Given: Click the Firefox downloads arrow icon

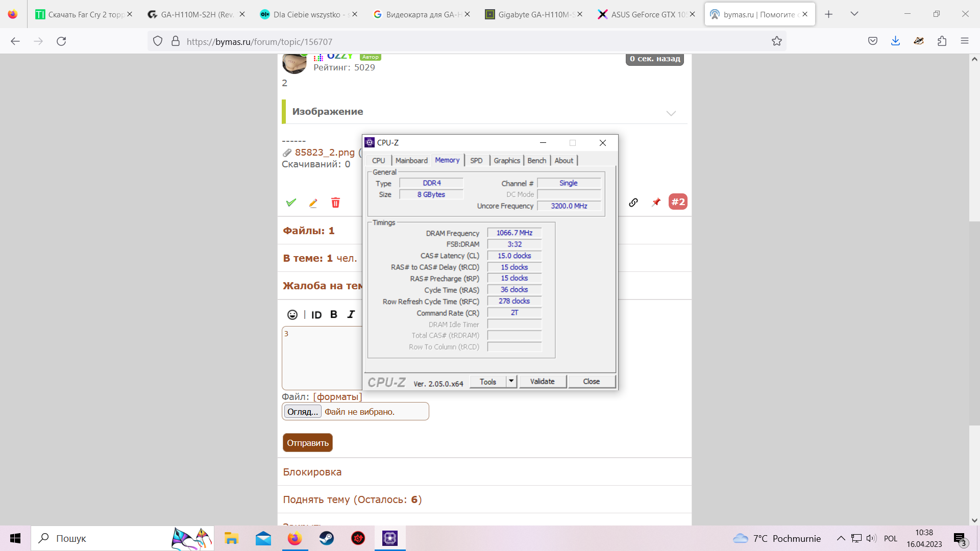Looking at the screenshot, I should 895,41.
